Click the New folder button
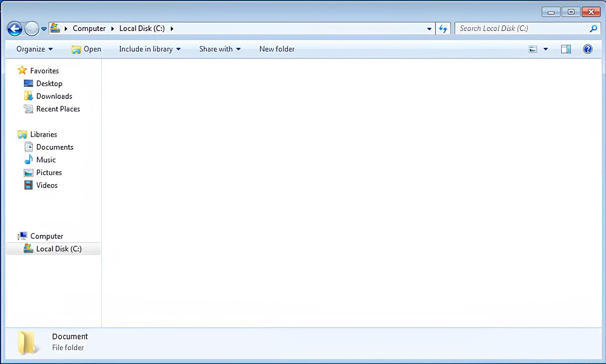This screenshot has height=364, width=606. [x=277, y=49]
